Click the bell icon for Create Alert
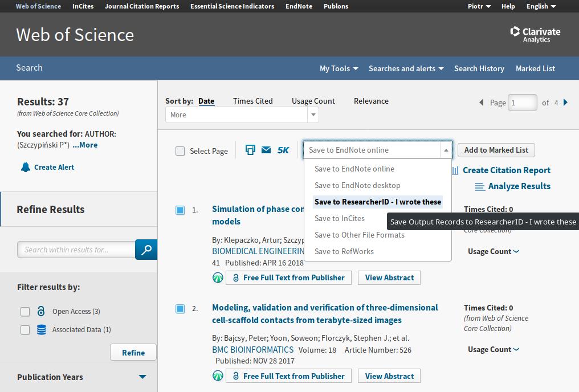This screenshot has height=392, width=579. 26,167
